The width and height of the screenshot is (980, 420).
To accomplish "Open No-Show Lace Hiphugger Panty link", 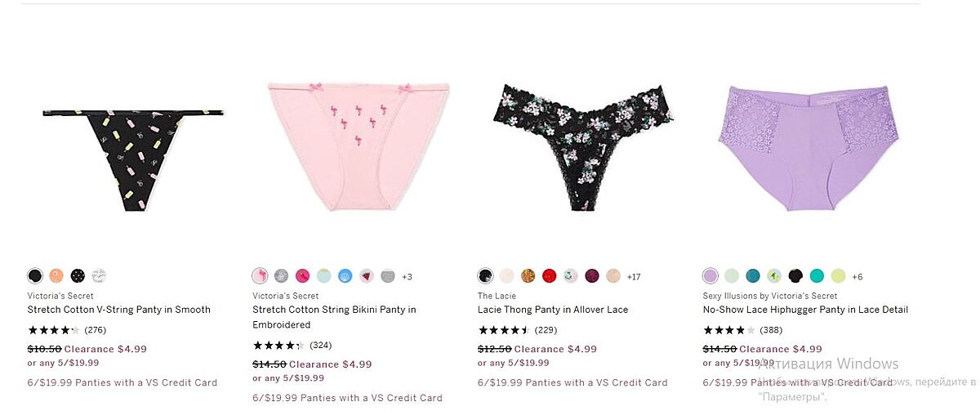I will (x=805, y=310).
